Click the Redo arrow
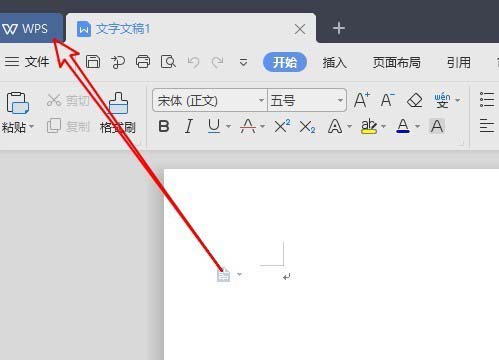The width and height of the screenshot is (499, 360). click(x=218, y=62)
